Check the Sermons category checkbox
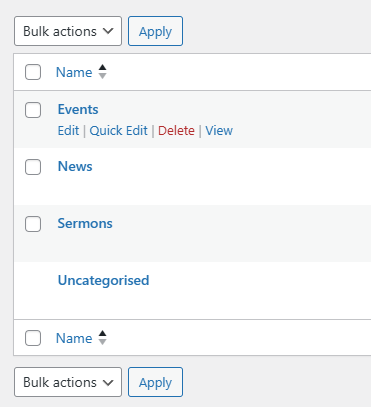Screen dimensions: 371x407 click(x=33, y=224)
